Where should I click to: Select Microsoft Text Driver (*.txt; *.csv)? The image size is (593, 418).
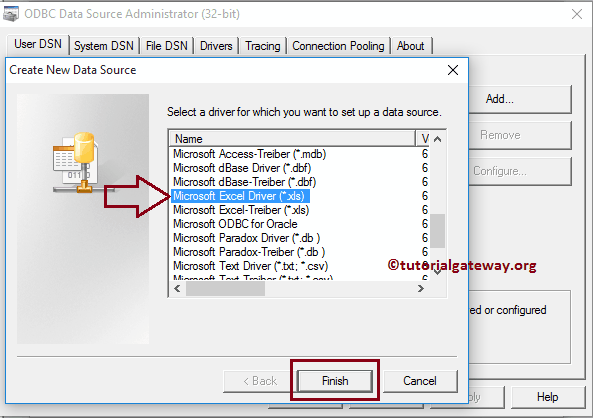click(x=250, y=266)
